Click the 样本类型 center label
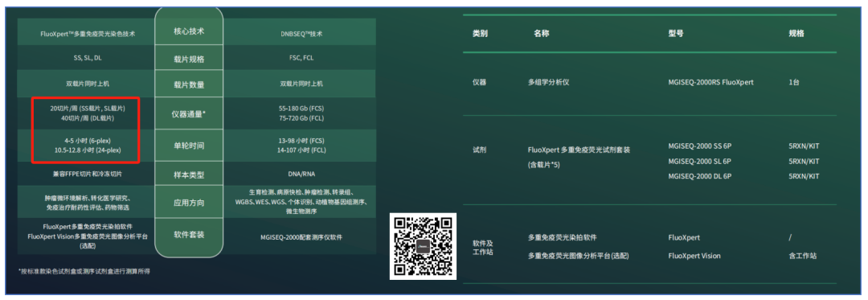The width and height of the screenshot is (868, 300). [x=189, y=175]
